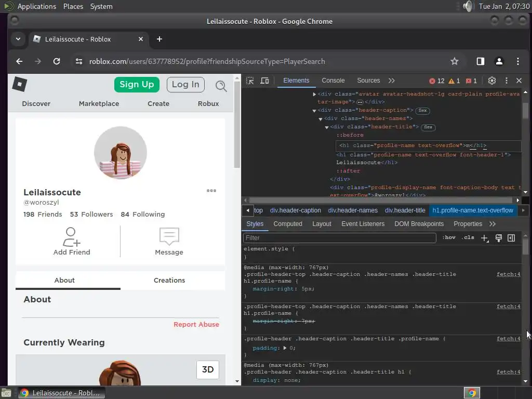The height and width of the screenshot is (399, 532).
Task: Open a new Chrome tab
Action: pyautogui.click(x=159, y=39)
